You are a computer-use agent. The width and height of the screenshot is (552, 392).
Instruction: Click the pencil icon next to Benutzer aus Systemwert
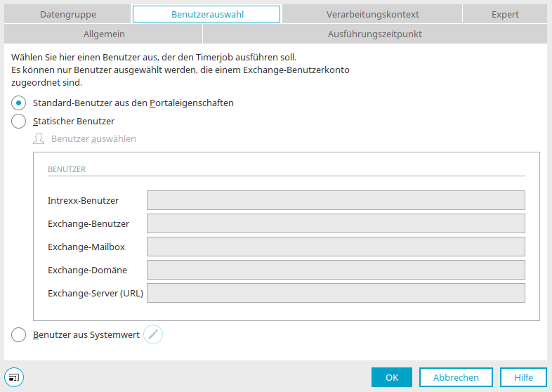click(x=153, y=334)
